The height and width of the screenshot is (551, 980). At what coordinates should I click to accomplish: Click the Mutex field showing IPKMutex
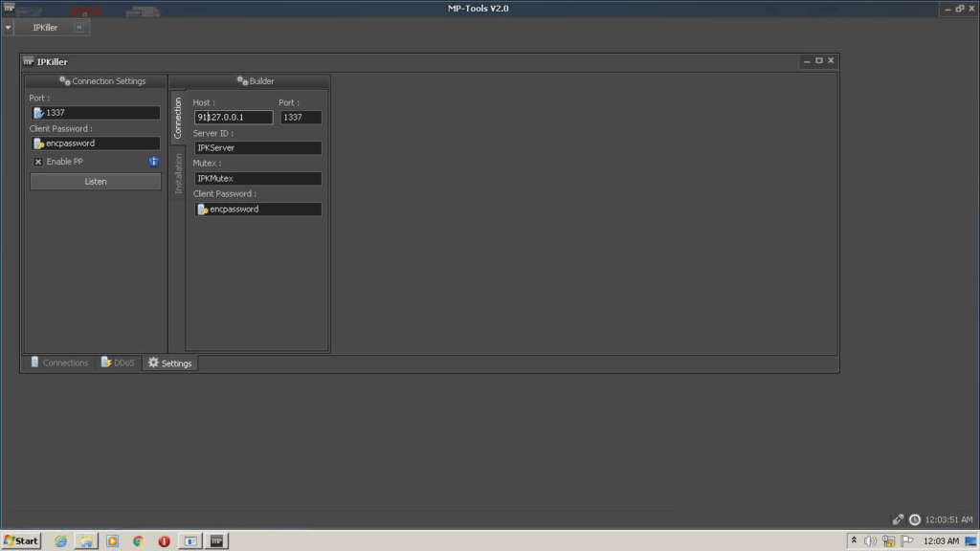(x=258, y=179)
